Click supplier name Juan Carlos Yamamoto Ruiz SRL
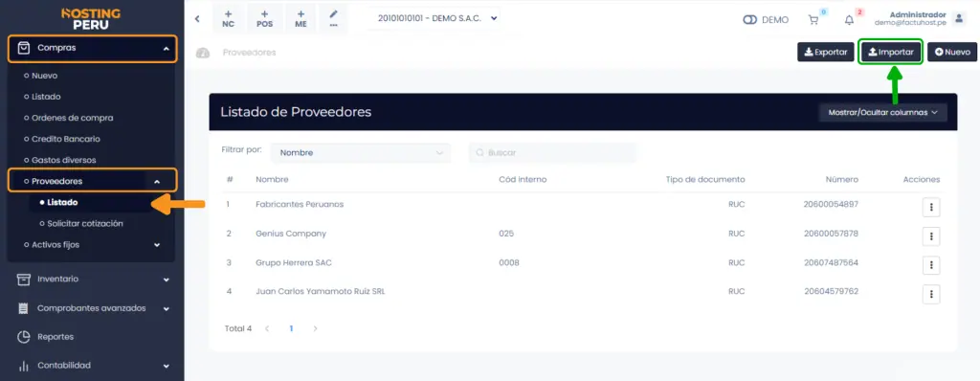This screenshot has height=381, width=980. point(320,292)
